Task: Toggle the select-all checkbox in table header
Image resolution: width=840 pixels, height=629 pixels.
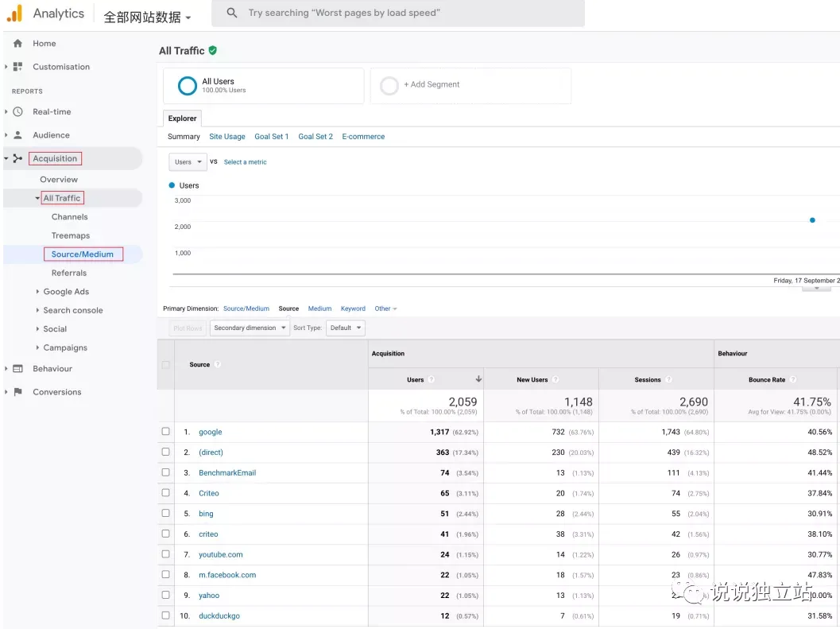Action: [x=165, y=365]
